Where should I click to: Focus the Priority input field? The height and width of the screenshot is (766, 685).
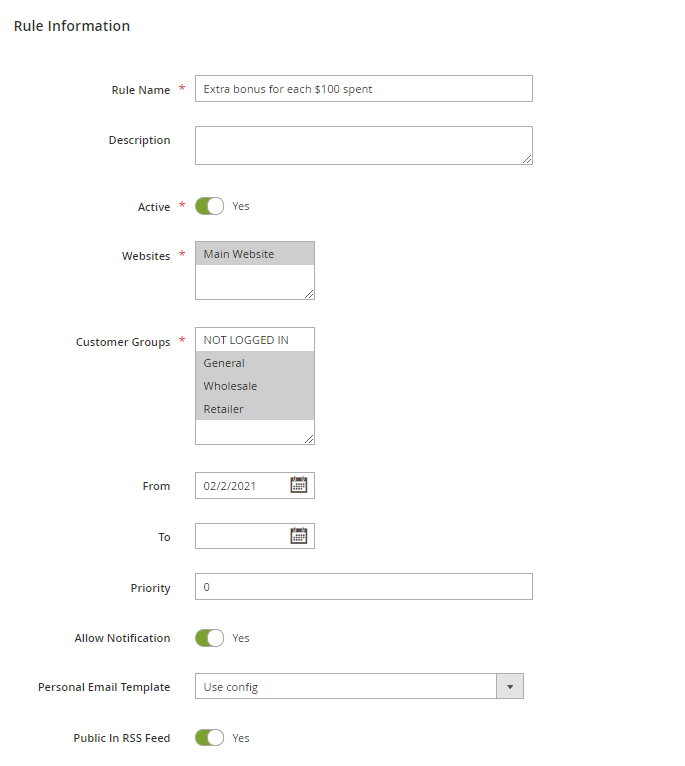point(363,587)
